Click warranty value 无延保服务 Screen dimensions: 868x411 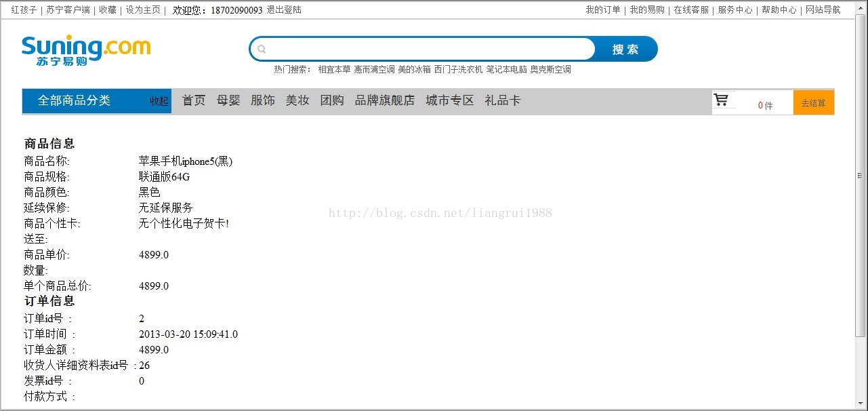point(166,208)
